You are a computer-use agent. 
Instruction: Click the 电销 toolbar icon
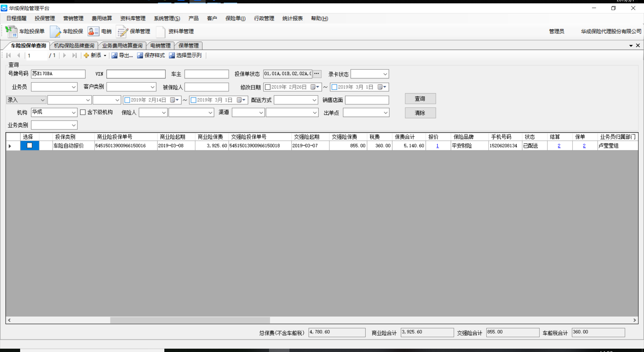point(93,32)
